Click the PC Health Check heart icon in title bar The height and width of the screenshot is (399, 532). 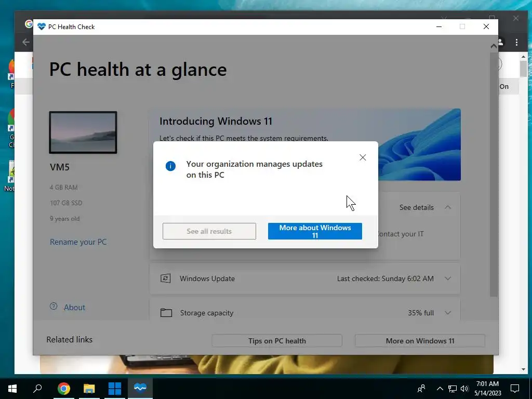click(42, 26)
